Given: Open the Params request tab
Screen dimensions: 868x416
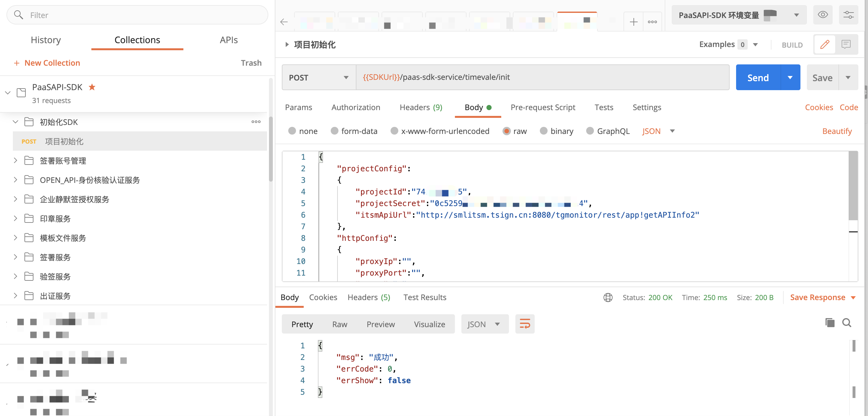Looking at the screenshot, I should [299, 107].
